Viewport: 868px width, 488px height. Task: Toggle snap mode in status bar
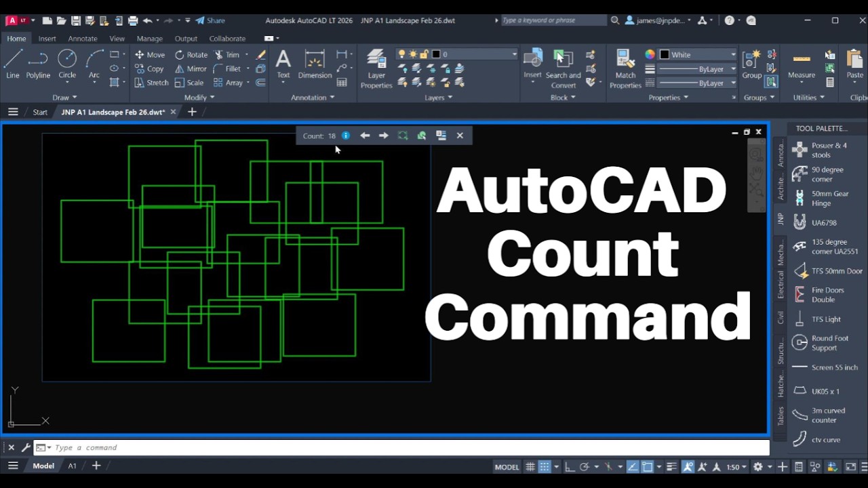[544, 466]
